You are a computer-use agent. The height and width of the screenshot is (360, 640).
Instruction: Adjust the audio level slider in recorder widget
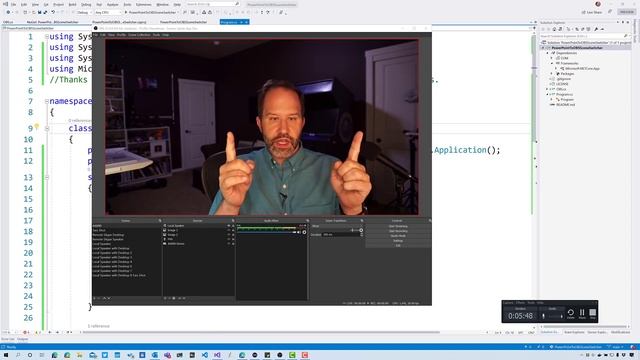556,316
